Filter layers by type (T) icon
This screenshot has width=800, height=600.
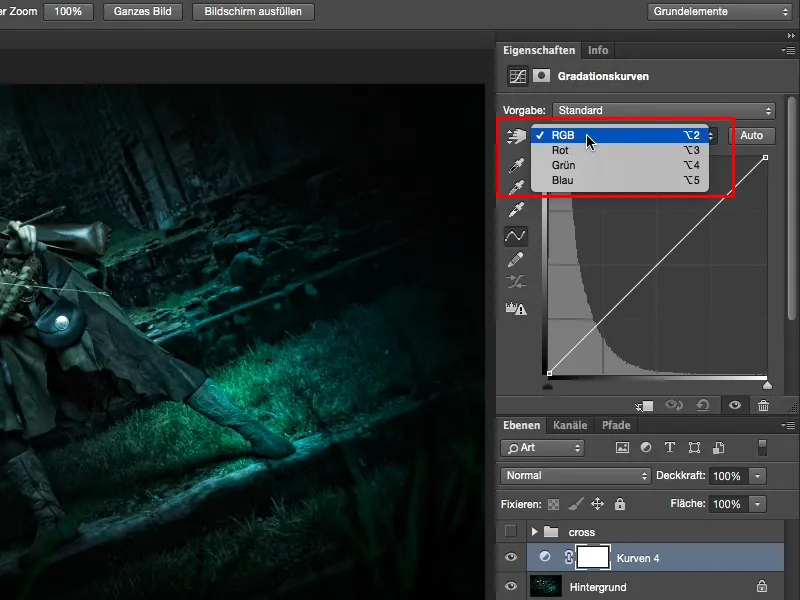tap(670, 447)
